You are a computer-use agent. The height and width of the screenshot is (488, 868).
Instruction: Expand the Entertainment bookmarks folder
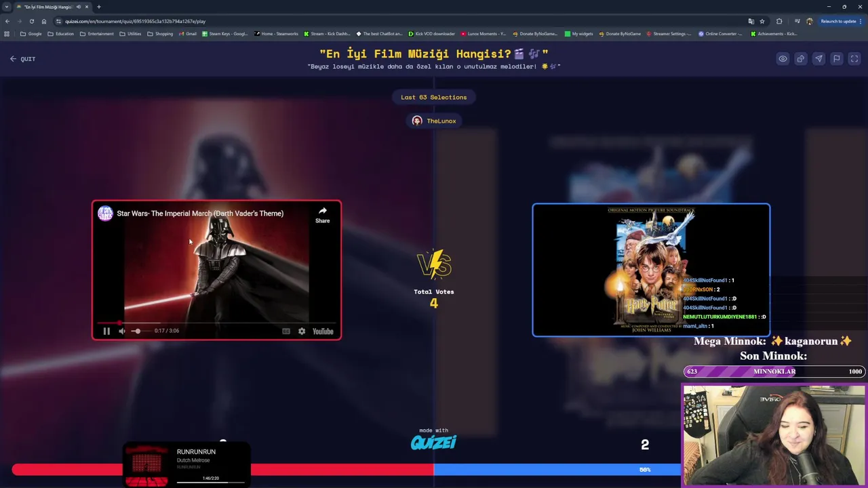97,34
